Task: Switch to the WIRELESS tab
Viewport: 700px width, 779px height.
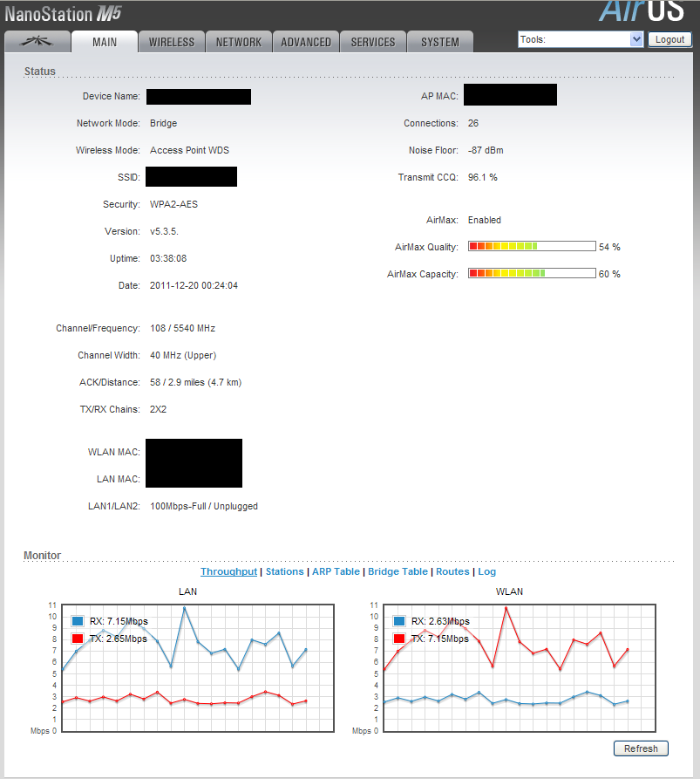Action: pyautogui.click(x=172, y=42)
